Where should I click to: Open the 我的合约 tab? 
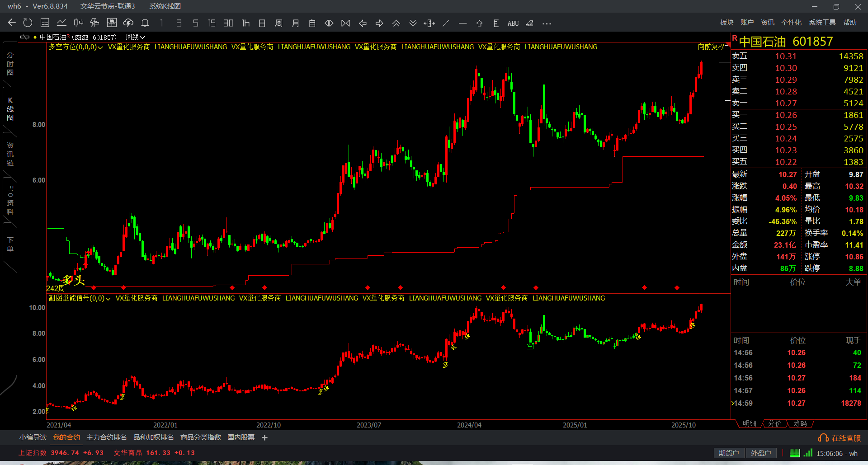pos(66,437)
